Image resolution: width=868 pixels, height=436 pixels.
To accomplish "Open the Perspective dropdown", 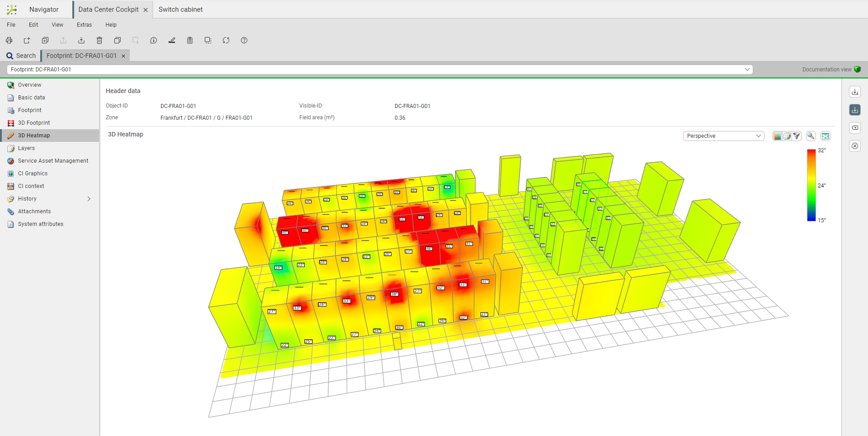I will [723, 136].
